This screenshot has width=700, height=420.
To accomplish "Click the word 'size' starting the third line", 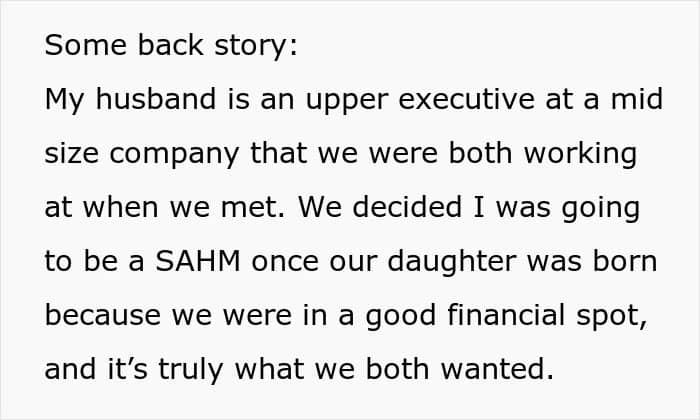I will 71,153.
